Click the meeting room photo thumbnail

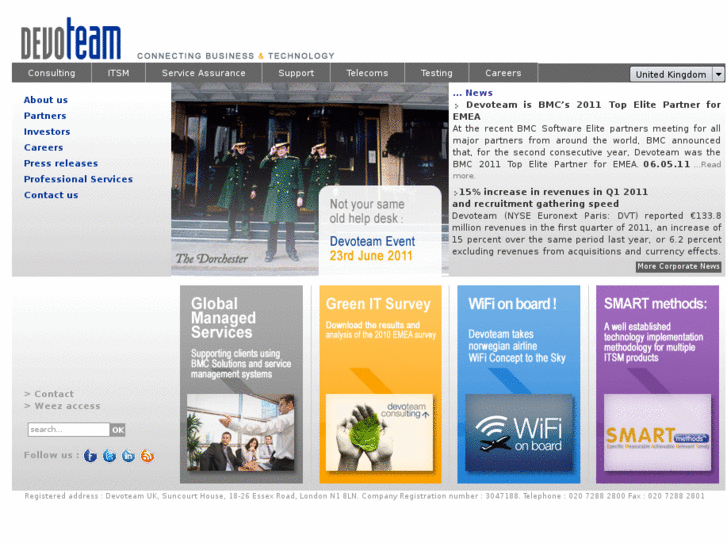coord(241,432)
